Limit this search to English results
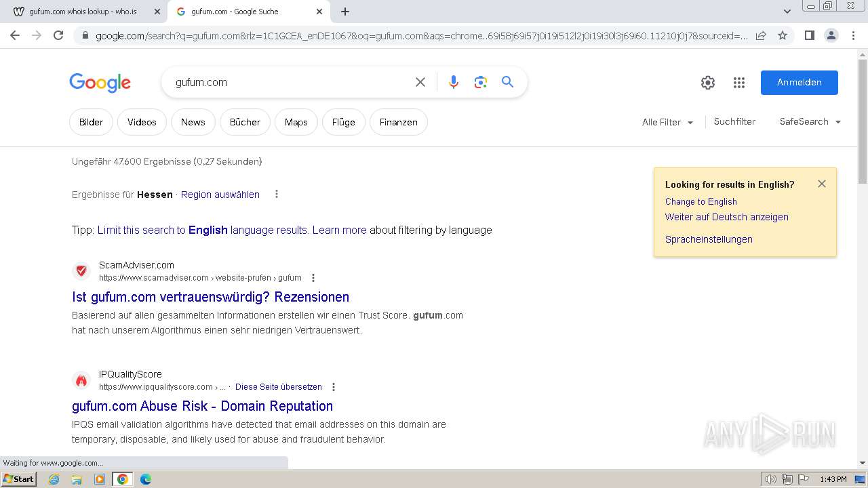The height and width of the screenshot is (488, 868). coord(202,230)
